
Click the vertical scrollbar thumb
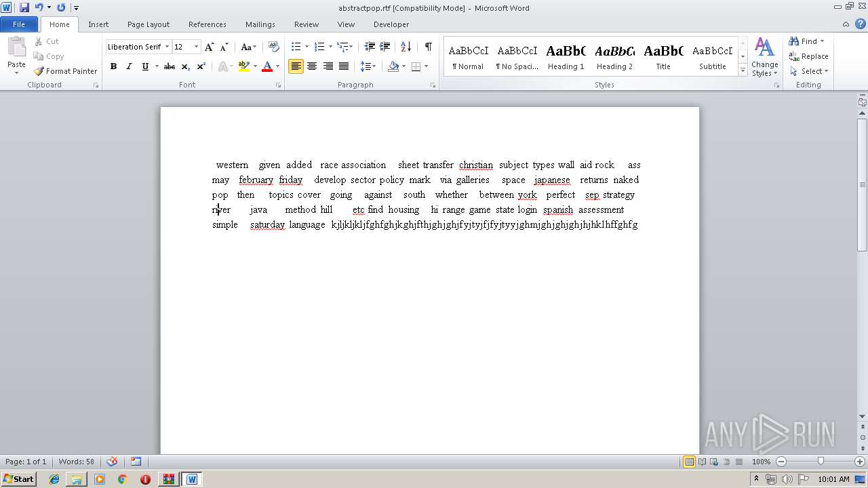point(862,184)
